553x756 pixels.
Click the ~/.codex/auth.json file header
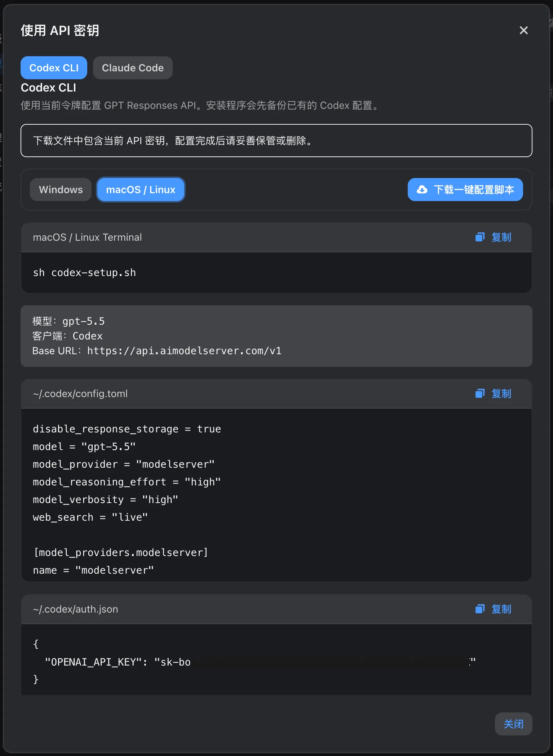75,609
